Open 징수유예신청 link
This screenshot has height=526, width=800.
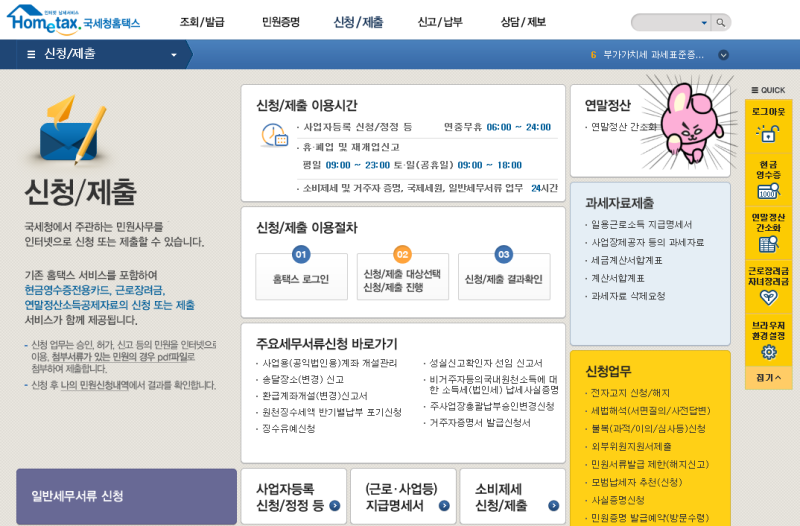pos(288,429)
